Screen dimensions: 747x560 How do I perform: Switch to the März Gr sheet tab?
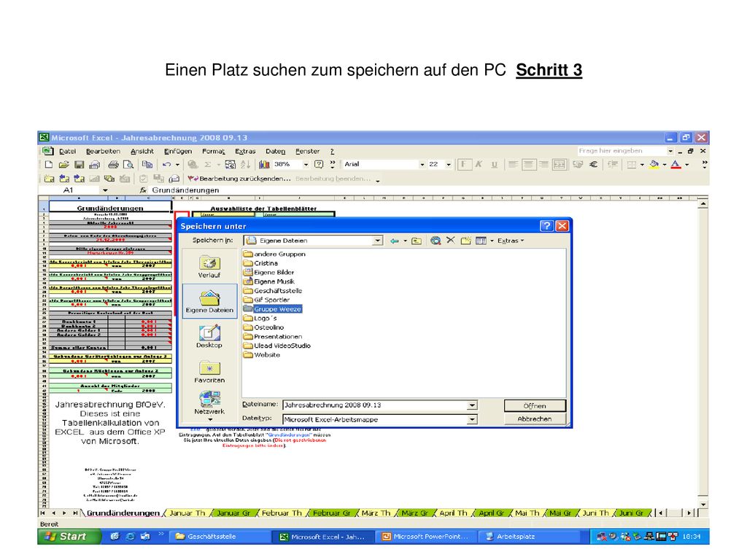coord(414,513)
